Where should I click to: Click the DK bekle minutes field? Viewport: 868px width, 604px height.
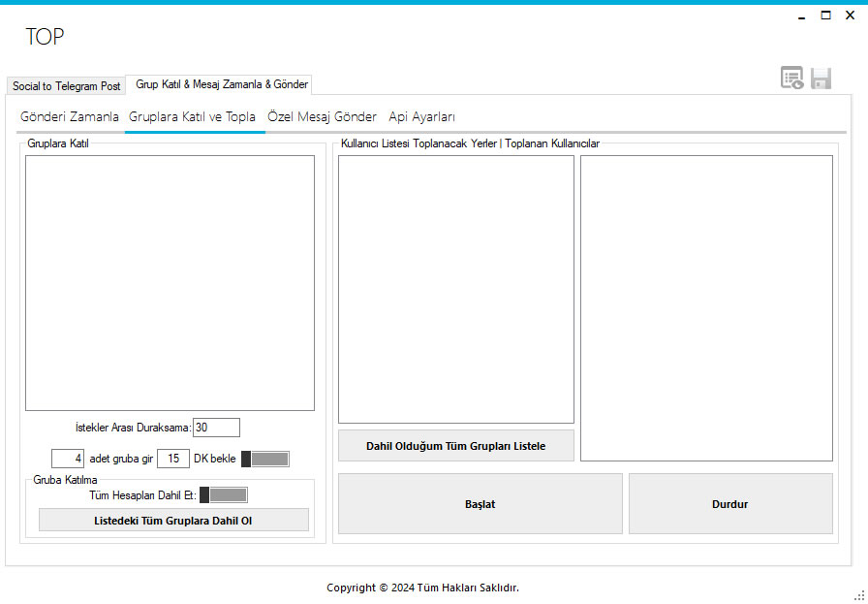pyautogui.click(x=173, y=459)
